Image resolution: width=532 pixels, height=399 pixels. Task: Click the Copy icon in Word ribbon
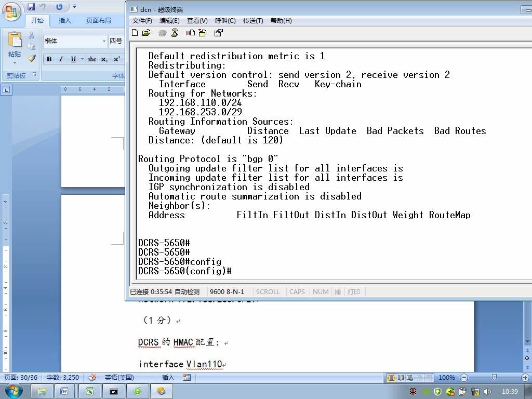[32, 47]
